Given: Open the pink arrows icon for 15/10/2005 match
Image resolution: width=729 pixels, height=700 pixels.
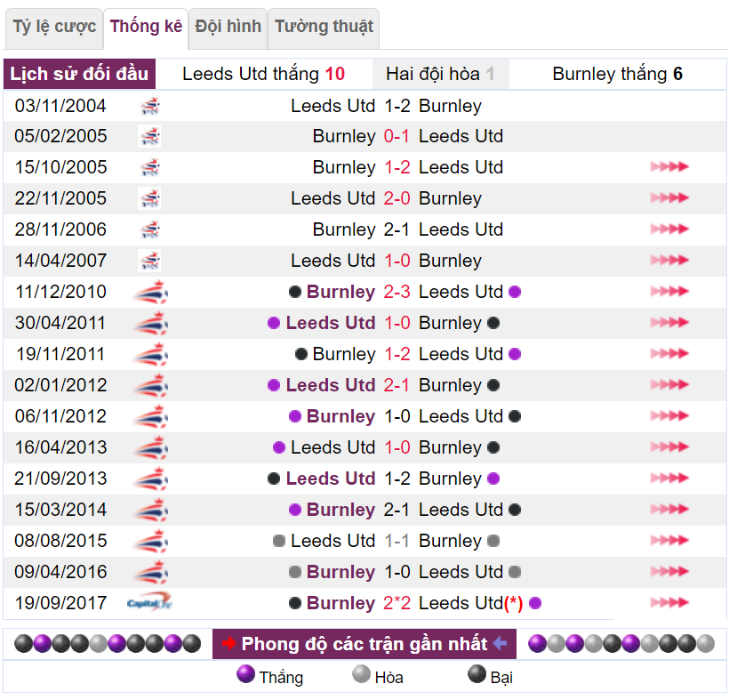Looking at the screenshot, I should (669, 166).
